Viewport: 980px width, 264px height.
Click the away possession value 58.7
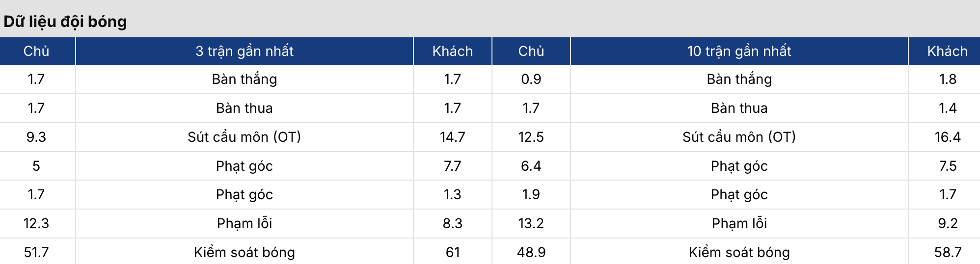[947, 252]
